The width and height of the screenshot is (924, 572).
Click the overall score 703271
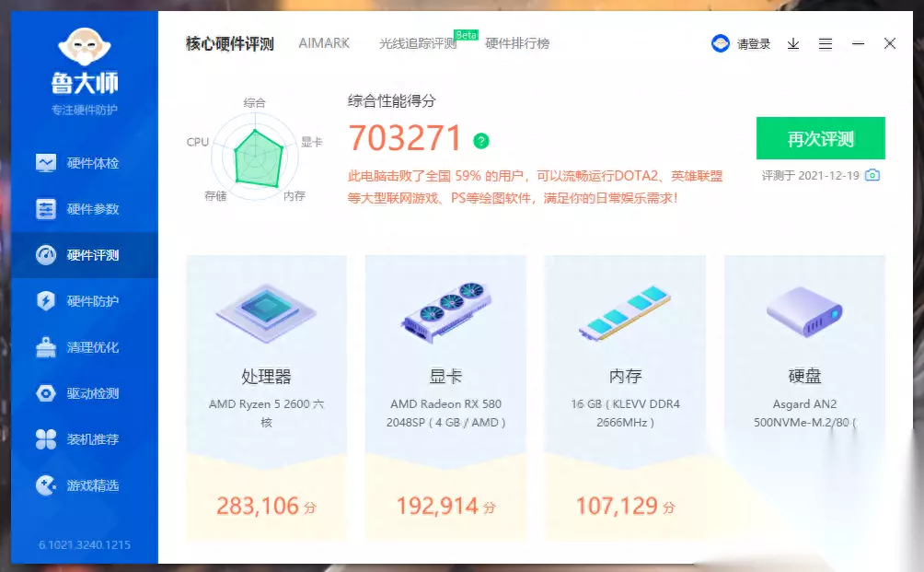pyautogui.click(x=404, y=138)
